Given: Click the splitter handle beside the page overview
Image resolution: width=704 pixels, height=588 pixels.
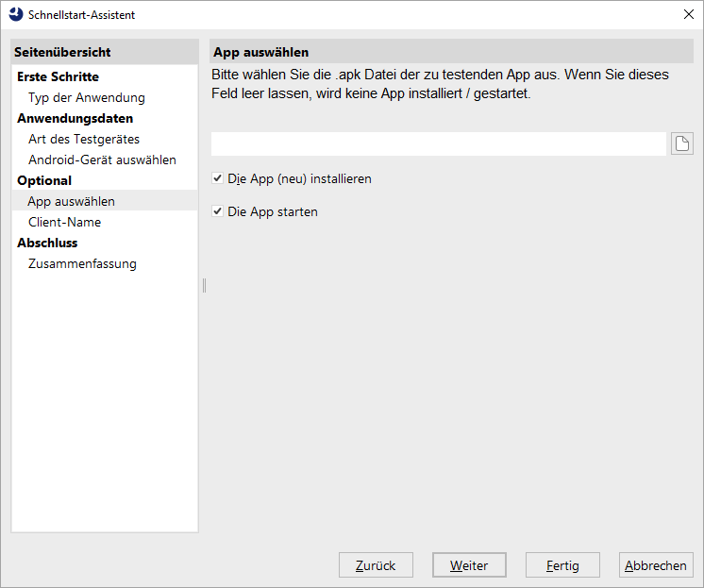Looking at the screenshot, I should coord(204,285).
